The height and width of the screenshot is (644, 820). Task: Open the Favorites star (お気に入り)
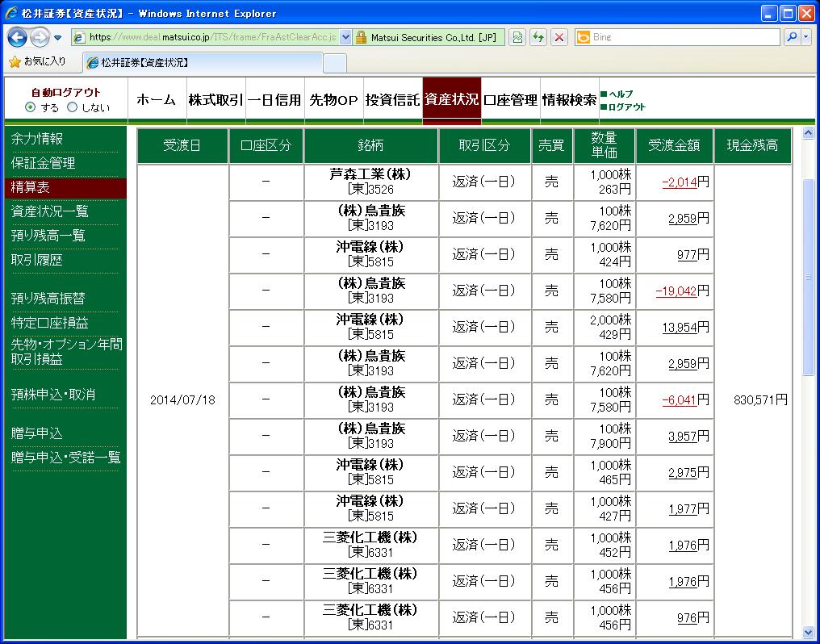[x=38, y=61]
